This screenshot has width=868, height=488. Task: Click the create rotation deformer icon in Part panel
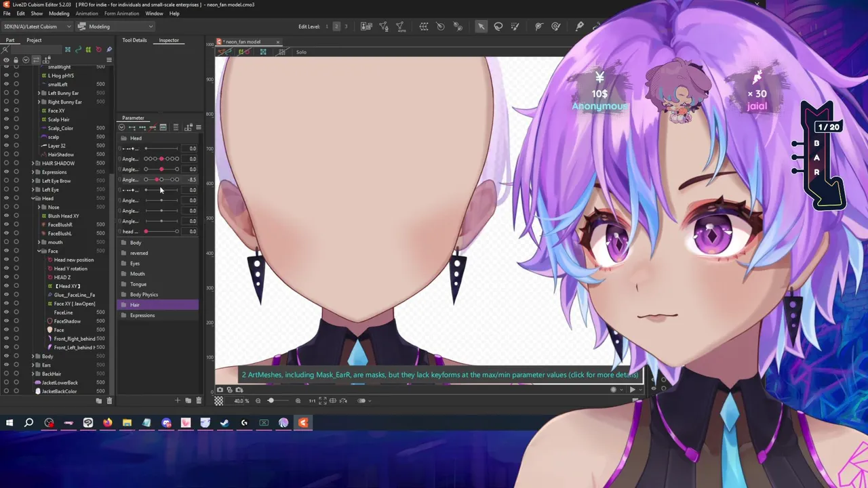(98, 49)
